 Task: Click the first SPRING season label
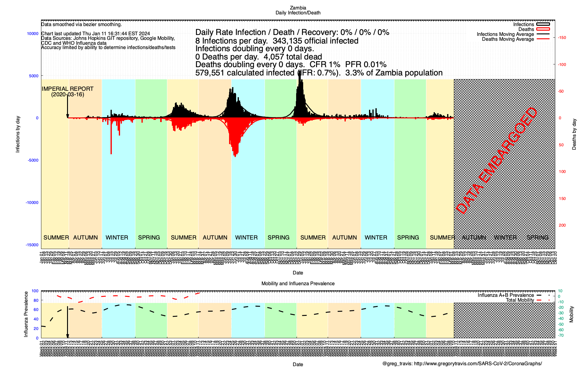pyautogui.click(x=149, y=238)
